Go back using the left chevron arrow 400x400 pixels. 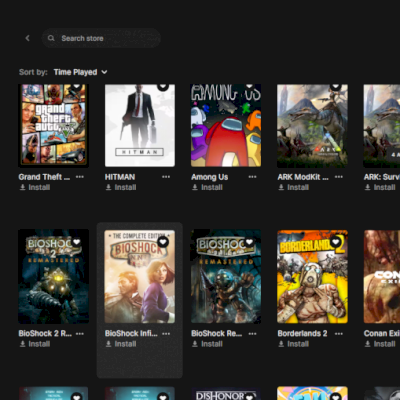(x=28, y=38)
